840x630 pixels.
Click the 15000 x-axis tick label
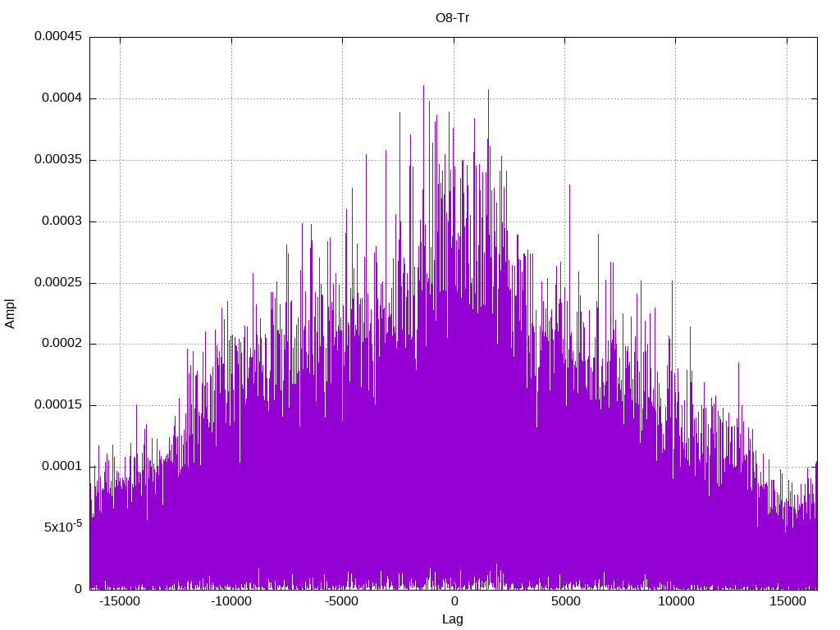click(787, 601)
